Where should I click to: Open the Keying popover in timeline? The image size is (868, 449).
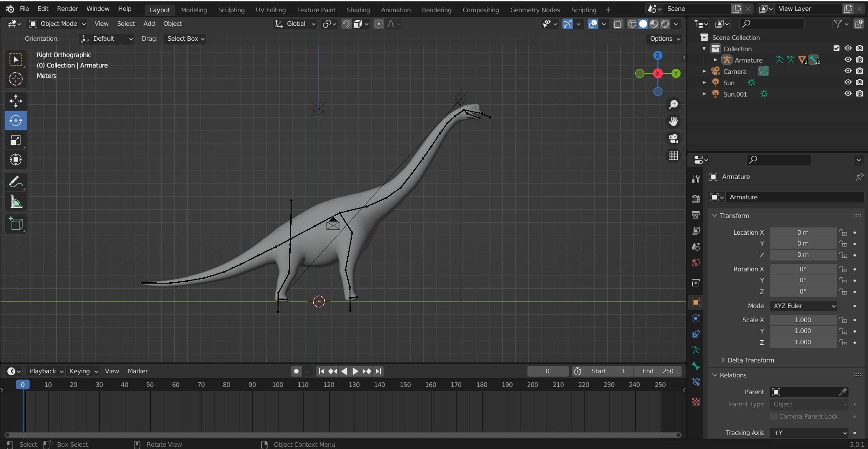[83, 371]
